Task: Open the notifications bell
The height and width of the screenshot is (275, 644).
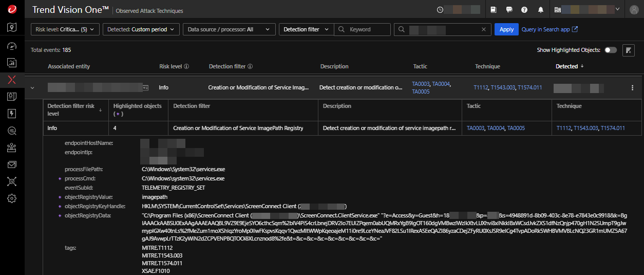Action: (540, 10)
